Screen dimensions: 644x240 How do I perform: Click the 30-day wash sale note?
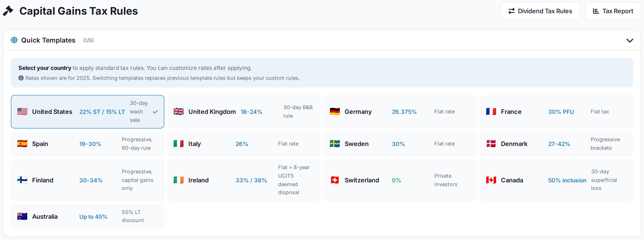(x=139, y=112)
